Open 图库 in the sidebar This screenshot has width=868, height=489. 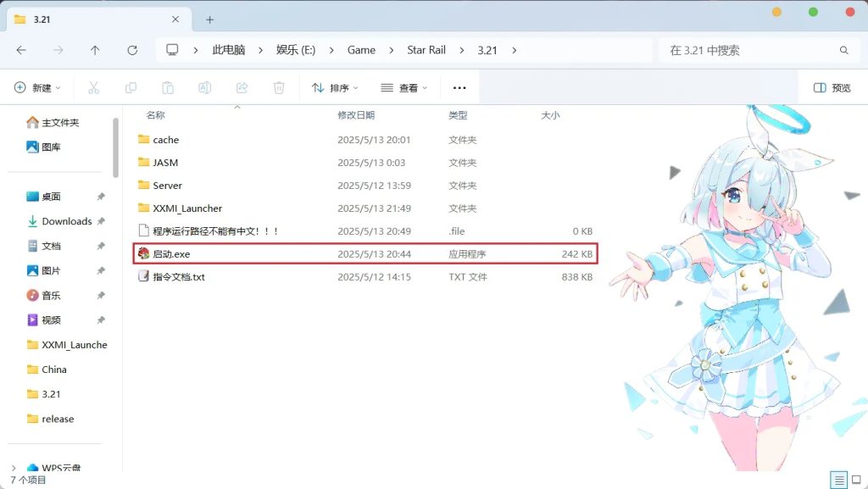[x=44, y=147]
